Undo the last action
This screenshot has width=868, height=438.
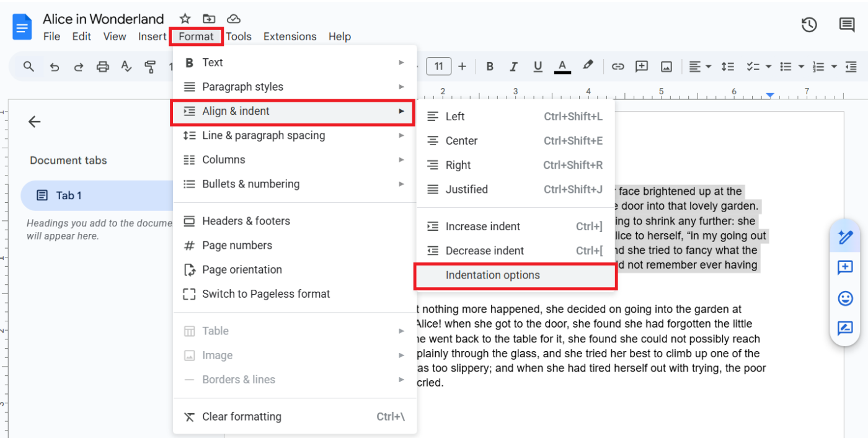(x=54, y=66)
